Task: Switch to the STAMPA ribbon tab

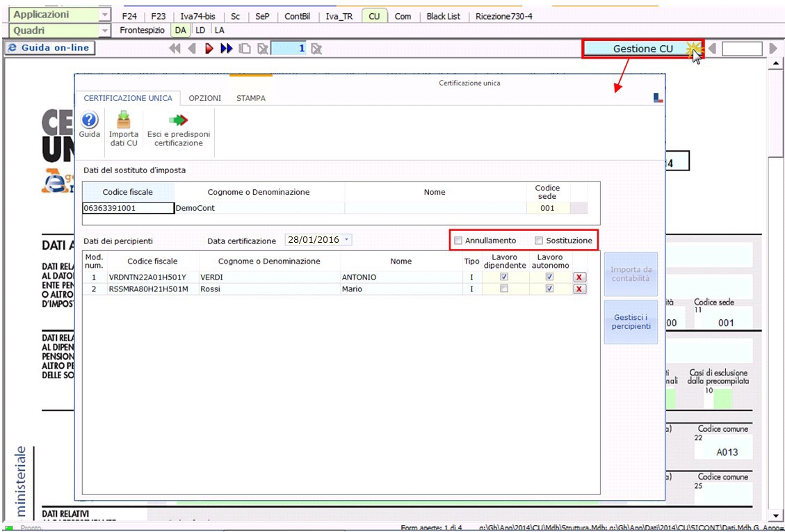Action: pos(251,98)
